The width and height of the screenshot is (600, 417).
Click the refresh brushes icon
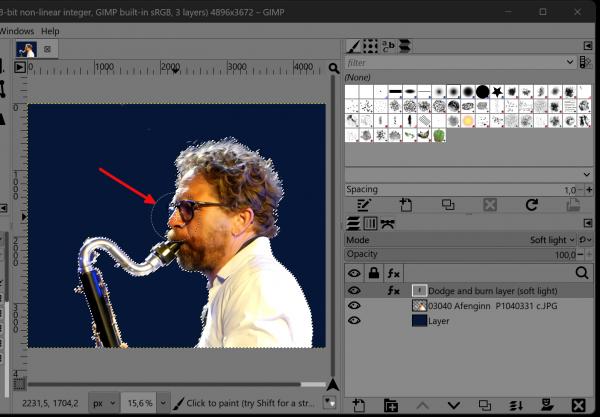(x=532, y=205)
